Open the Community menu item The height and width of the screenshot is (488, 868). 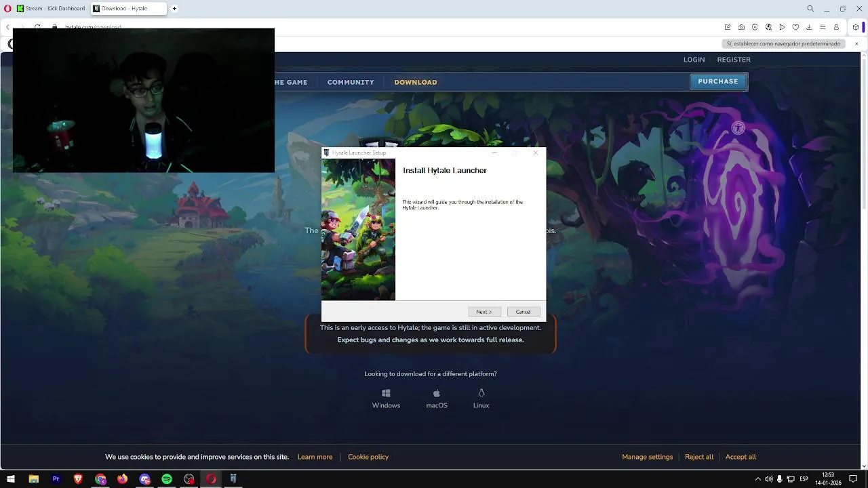351,82
